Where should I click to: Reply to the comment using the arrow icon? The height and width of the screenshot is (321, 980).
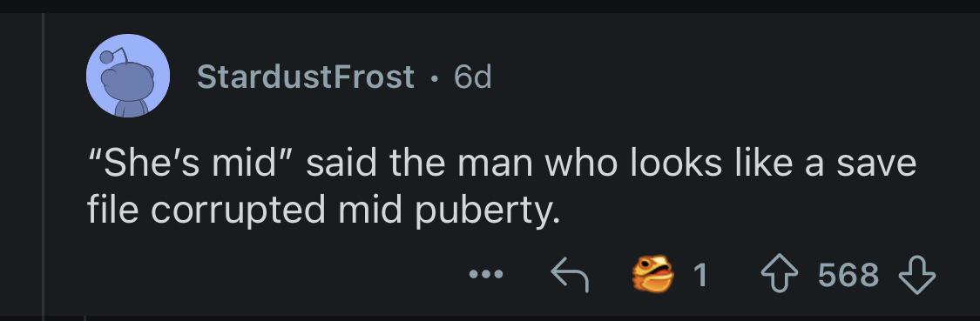coord(569,273)
